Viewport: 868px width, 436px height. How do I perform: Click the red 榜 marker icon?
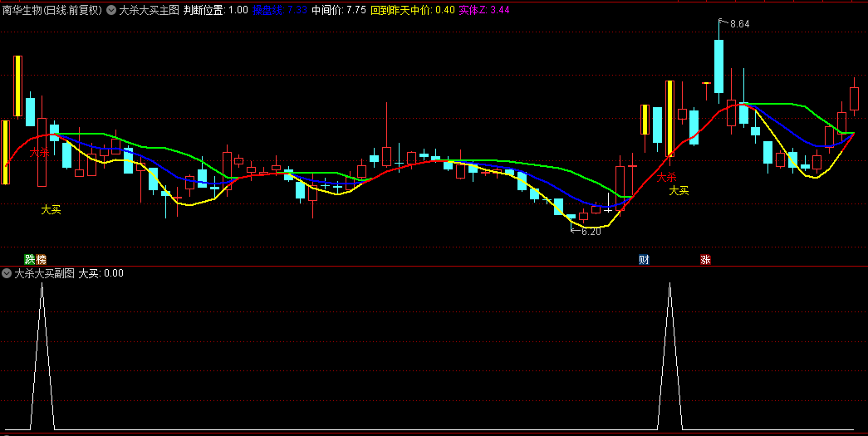pos(41,259)
